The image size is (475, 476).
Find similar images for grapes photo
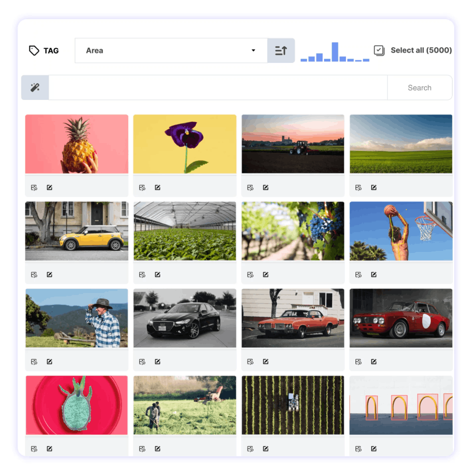tap(250, 275)
